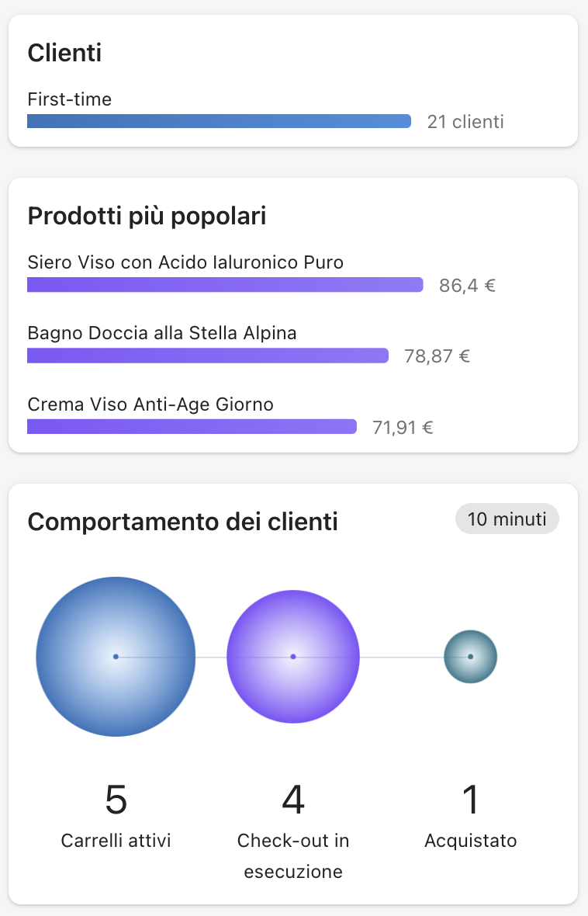This screenshot has width=588, height=916.
Task: Click the number 5 above Carrelli attivi
Action: pyautogui.click(x=116, y=800)
